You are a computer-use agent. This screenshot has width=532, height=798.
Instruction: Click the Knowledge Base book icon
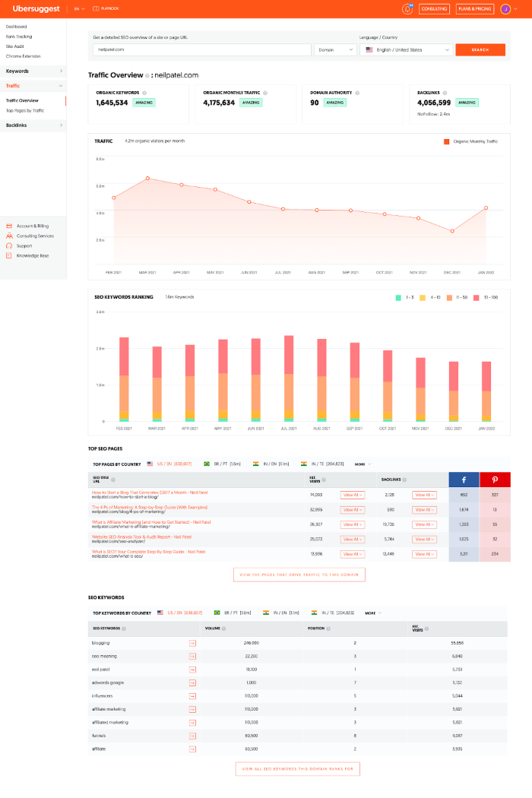coord(9,256)
